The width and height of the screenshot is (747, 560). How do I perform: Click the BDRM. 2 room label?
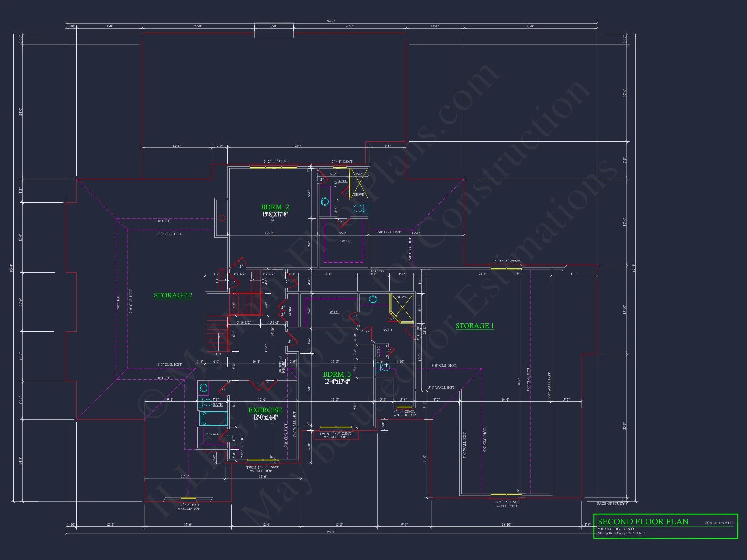click(x=275, y=207)
